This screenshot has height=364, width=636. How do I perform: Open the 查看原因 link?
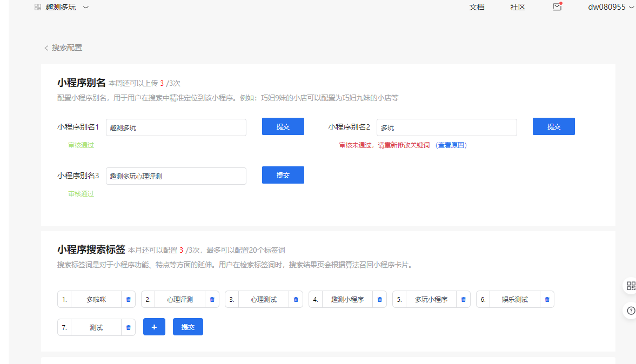(451, 145)
